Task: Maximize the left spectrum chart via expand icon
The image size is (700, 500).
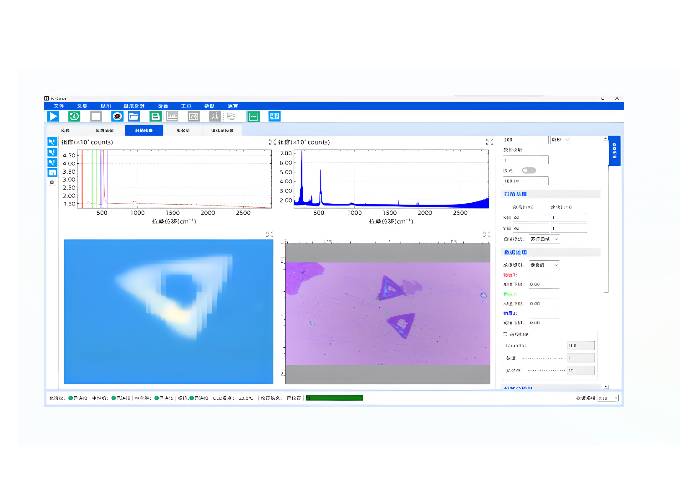Action: coord(271,142)
